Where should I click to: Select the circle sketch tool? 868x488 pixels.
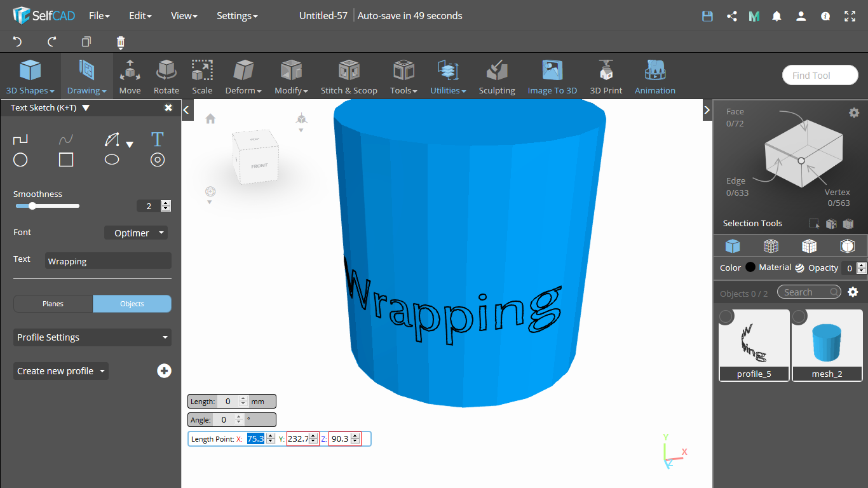20,159
